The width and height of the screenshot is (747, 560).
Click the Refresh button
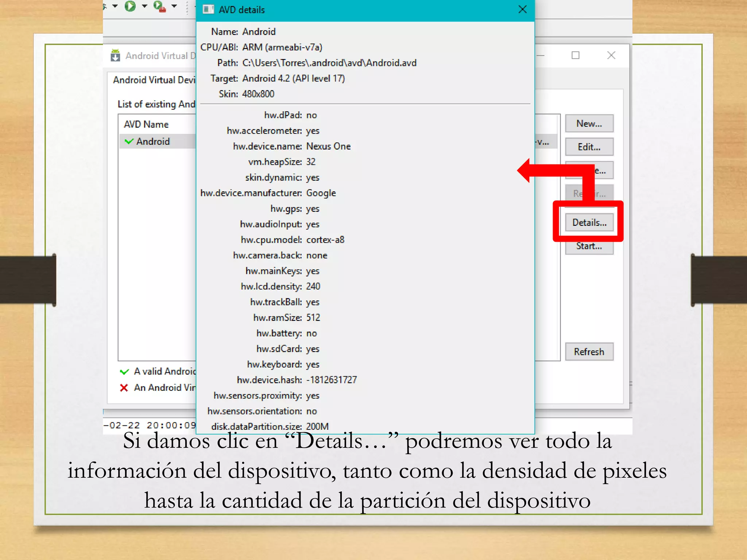[x=589, y=352]
